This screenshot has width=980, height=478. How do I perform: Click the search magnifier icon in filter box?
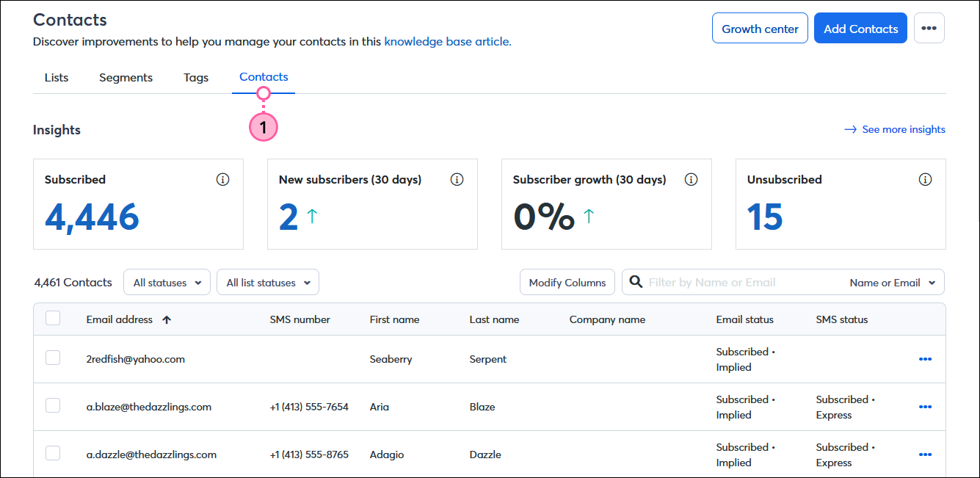[636, 282]
